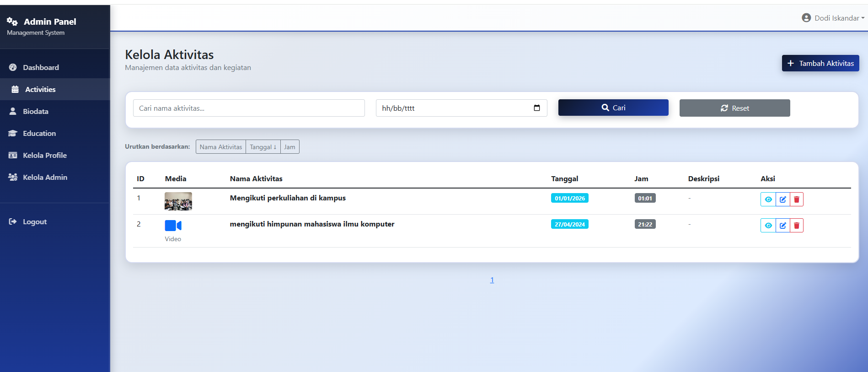
Task: Toggle sort order by Tanggal
Action: [263, 147]
